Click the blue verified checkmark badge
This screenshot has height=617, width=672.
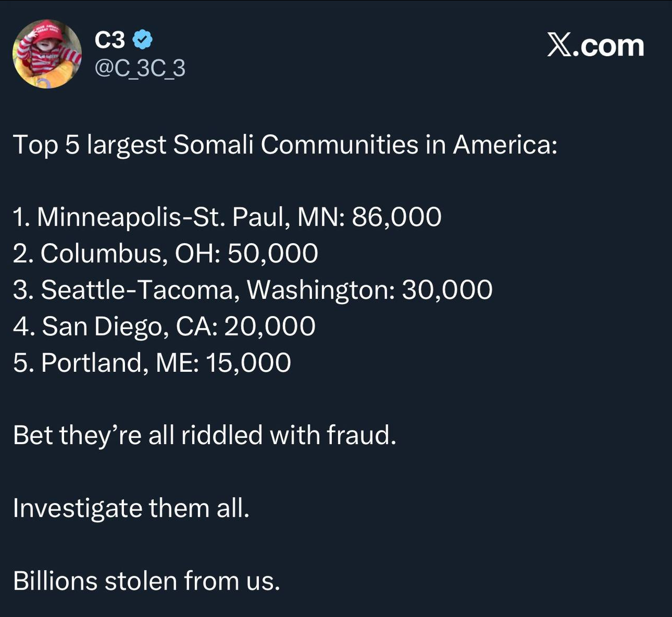click(x=142, y=40)
